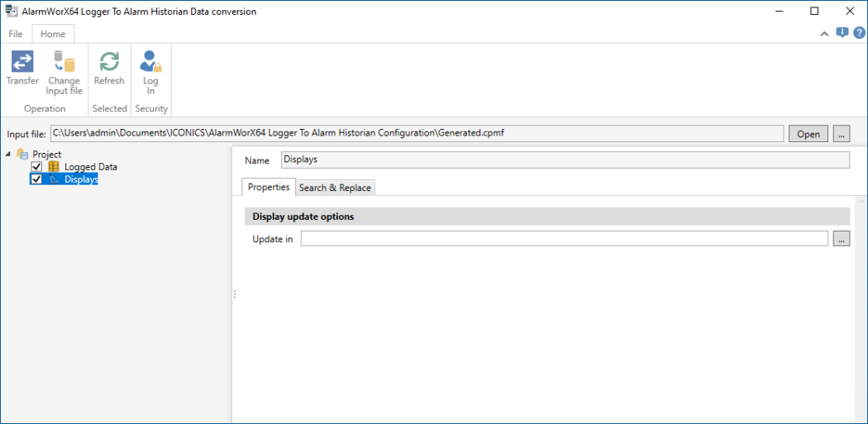868x424 pixels.
Task: Click the Update in text field
Action: [x=564, y=239]
